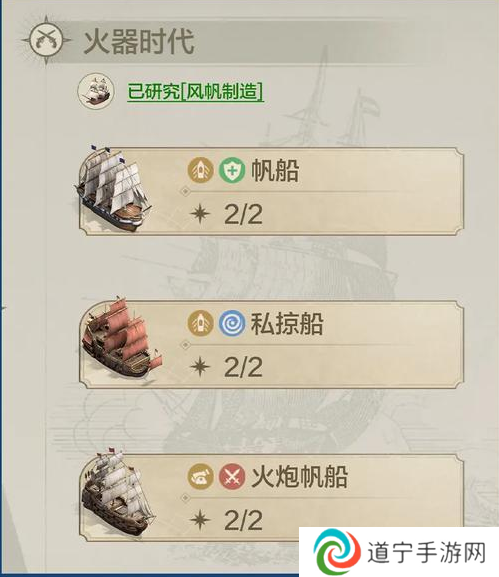Open the 私掠船 unit card
This screenshot has height=577, width=499.
tap(272, 344)
